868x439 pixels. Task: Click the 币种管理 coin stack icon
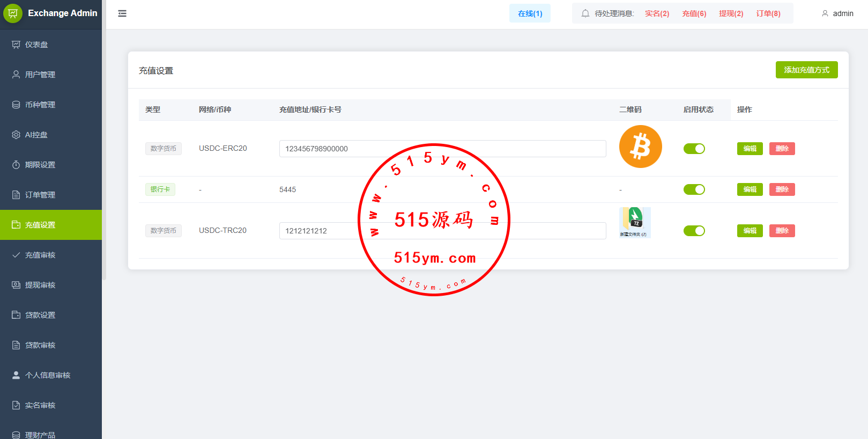coord(16,105)
